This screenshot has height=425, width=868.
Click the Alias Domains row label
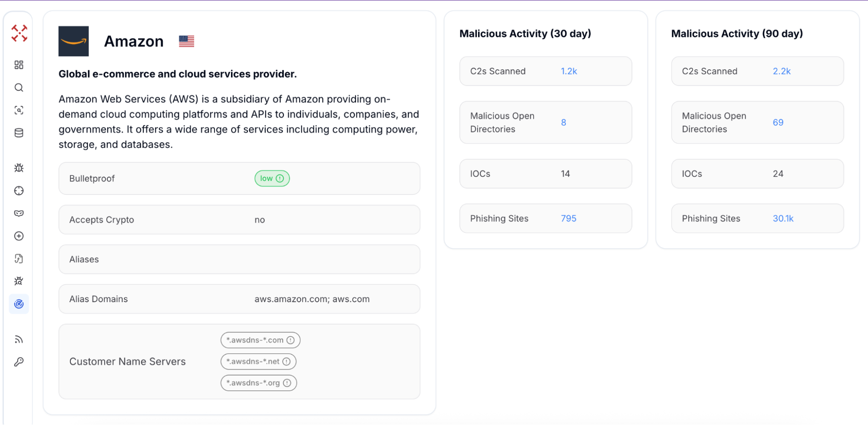[x=99, y=299]
